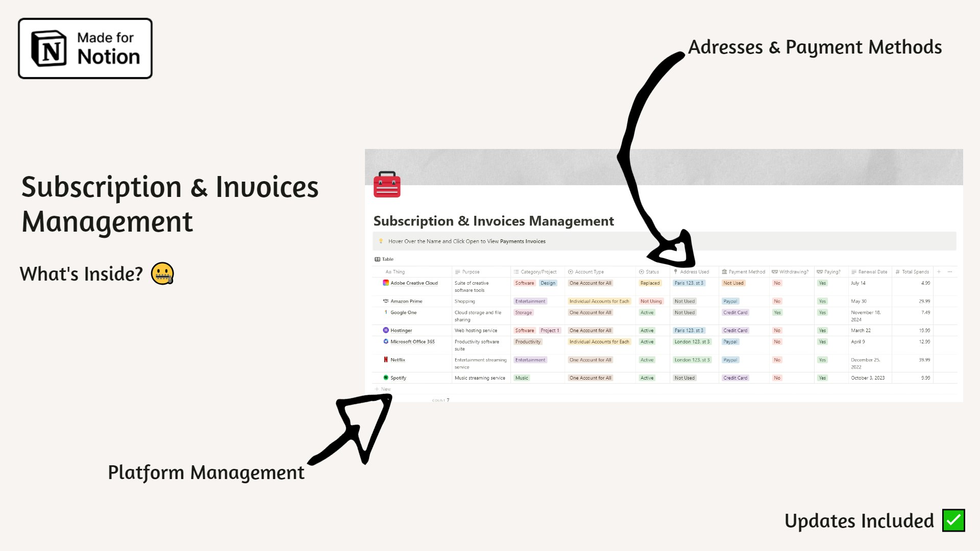Click Paypal payment in Amazon Prime row

click(x=730, y=302)
